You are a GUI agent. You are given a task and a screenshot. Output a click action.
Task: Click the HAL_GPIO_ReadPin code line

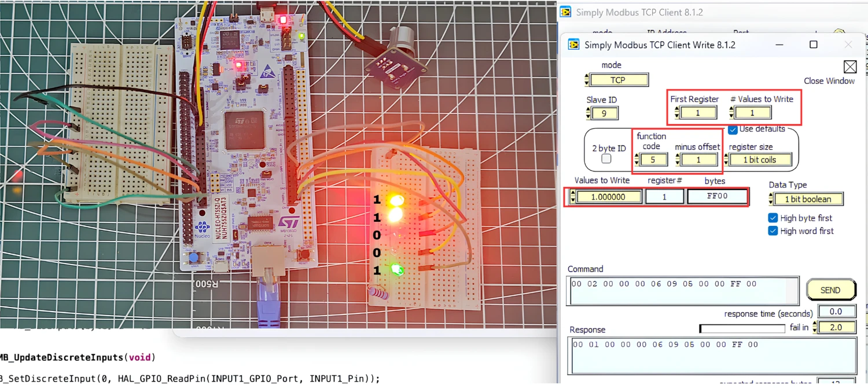(190, 378)
